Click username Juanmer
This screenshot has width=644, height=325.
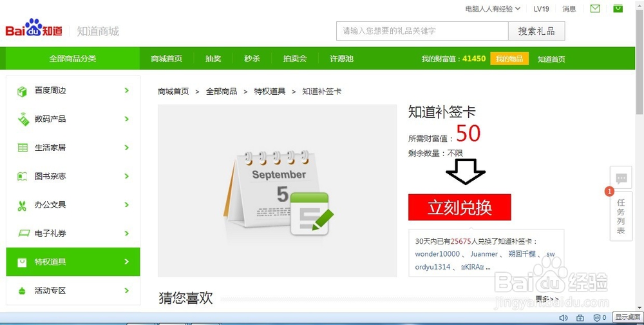click(x=484, y=254)
